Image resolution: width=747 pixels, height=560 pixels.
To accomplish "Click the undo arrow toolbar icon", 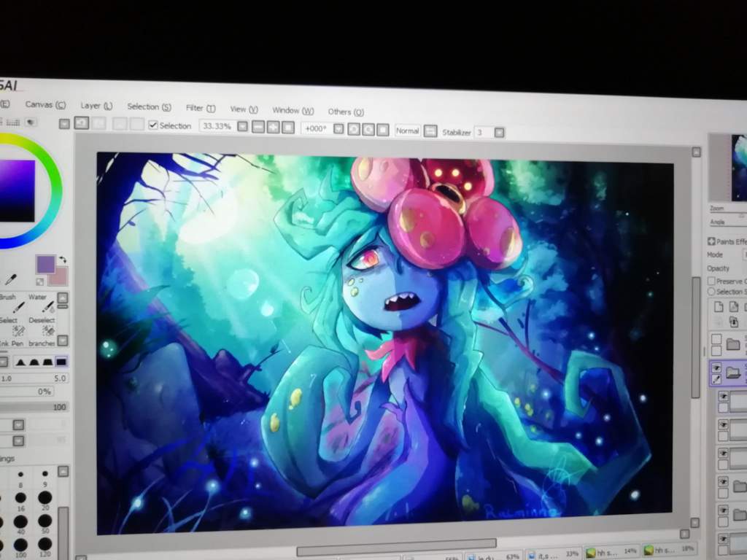I will 82,123.
